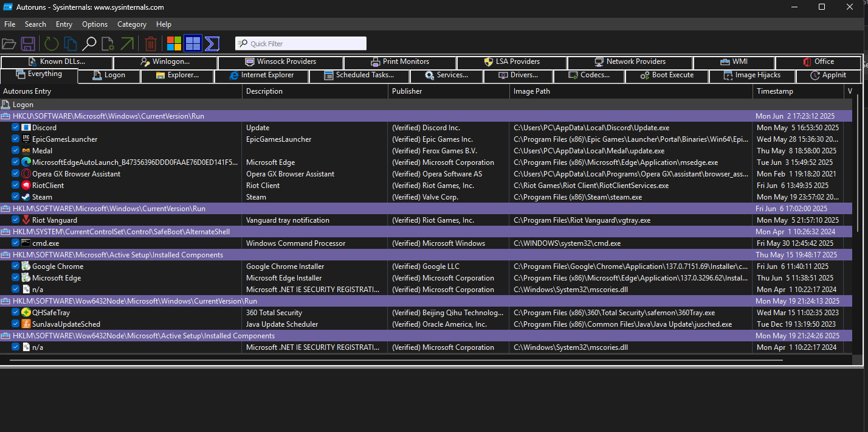Open the Category menu

click(132, 24)
